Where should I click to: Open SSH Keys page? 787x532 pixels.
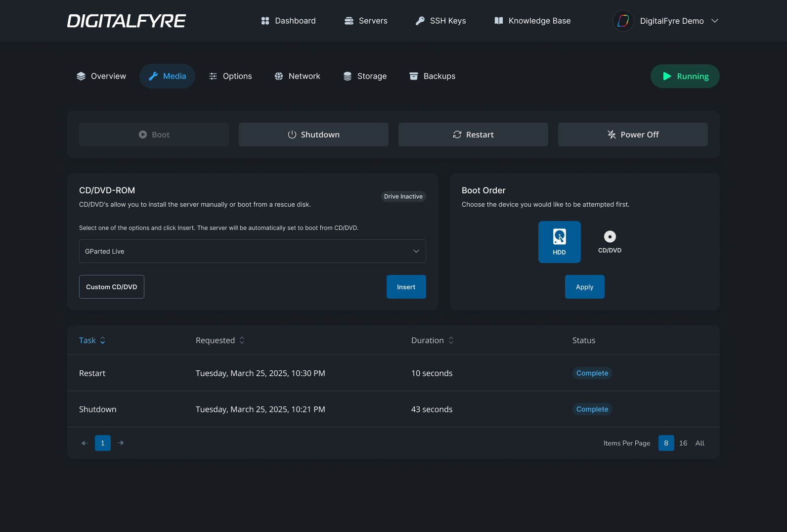click(441, 21)
